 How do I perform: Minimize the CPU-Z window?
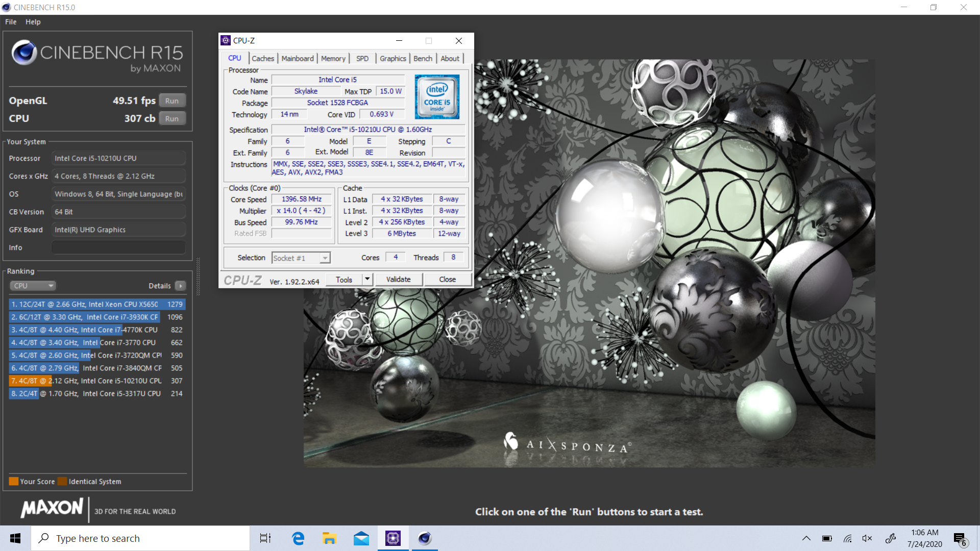399,41
